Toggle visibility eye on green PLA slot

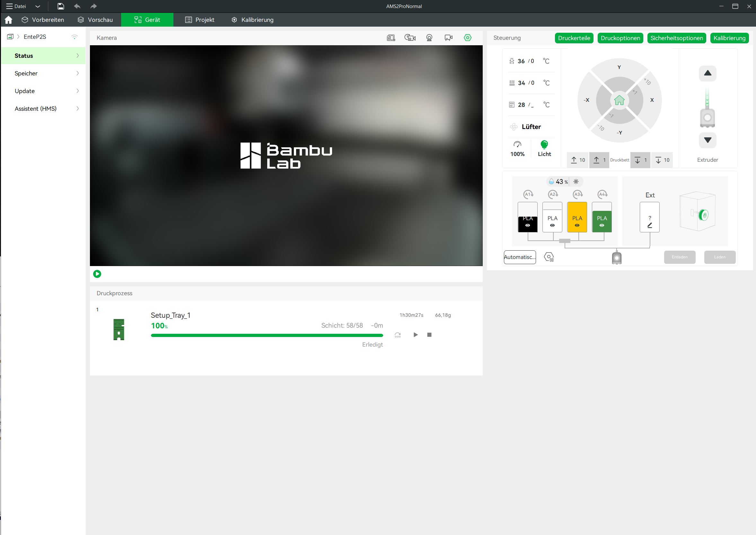(602, 225)
